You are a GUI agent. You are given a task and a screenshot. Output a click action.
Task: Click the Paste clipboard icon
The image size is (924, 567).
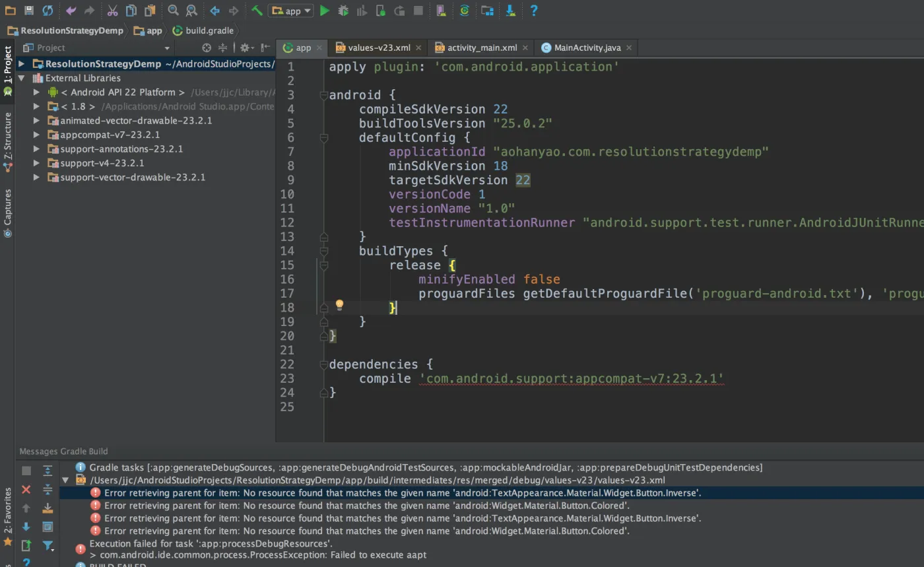tap(150, 11)
